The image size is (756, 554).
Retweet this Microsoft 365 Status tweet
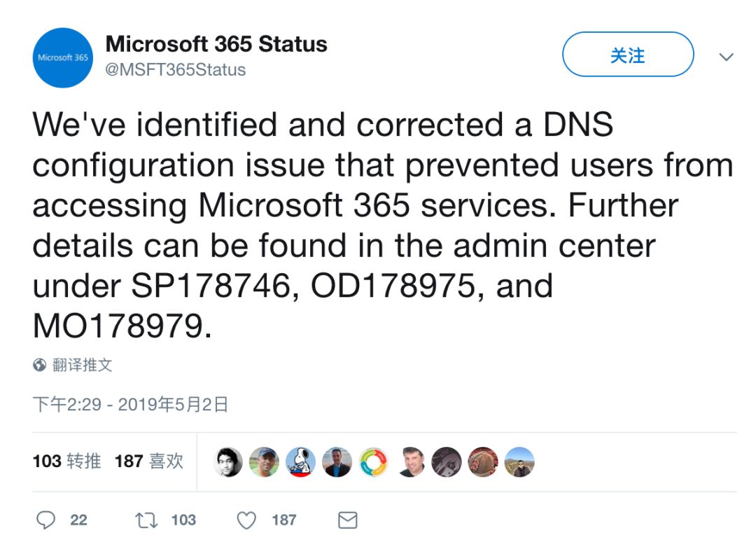click(x=146, y=520)
